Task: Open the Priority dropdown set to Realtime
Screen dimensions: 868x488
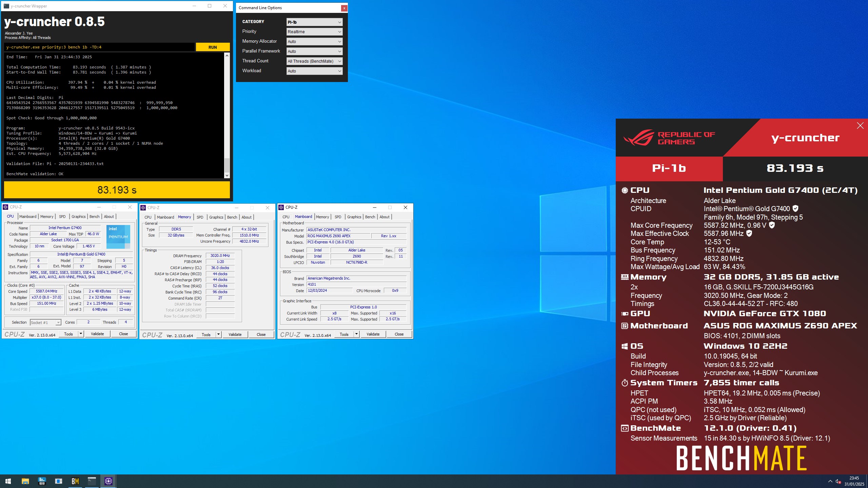Action: pos(314,32)
